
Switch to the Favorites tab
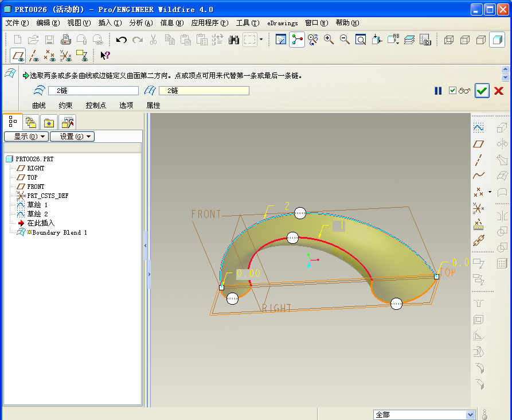(x=49, y=123)
